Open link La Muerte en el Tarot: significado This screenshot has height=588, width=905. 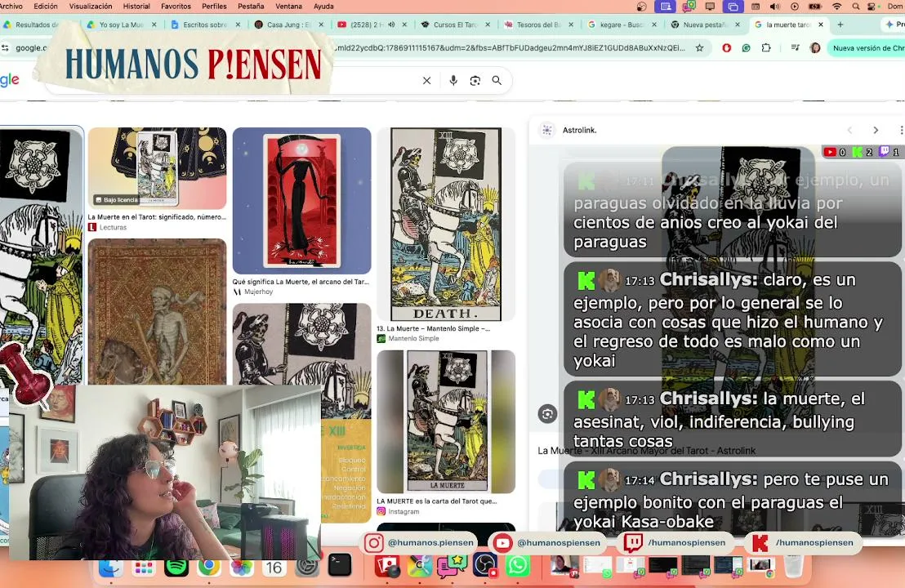(x=156, y=217)
